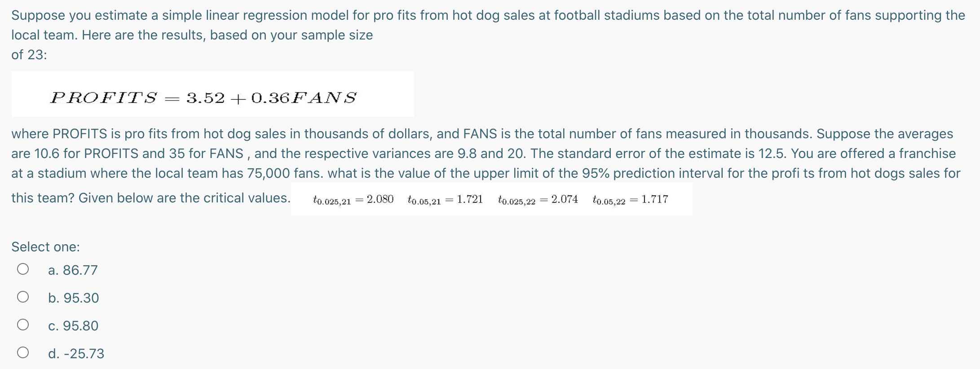Select answer option b. 95.30
Screen dimensions: 980x369
[x=74, y=298]
